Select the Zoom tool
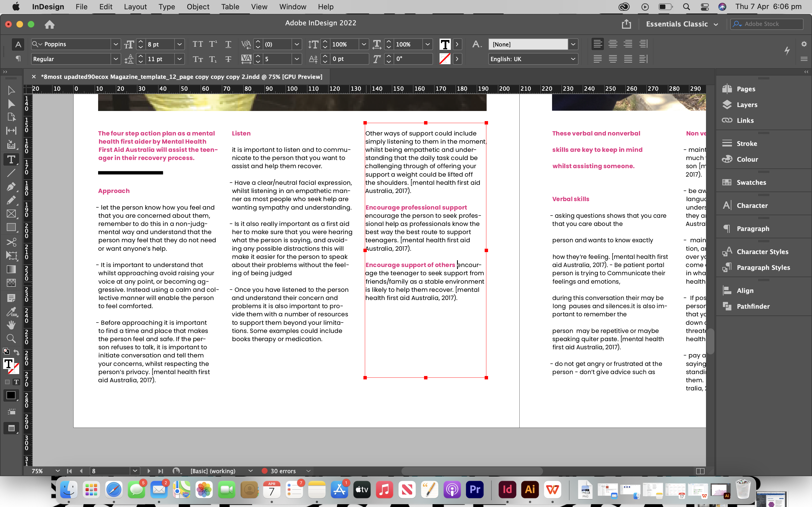Screen dimensions: 812x507 [x=11, y=338]
